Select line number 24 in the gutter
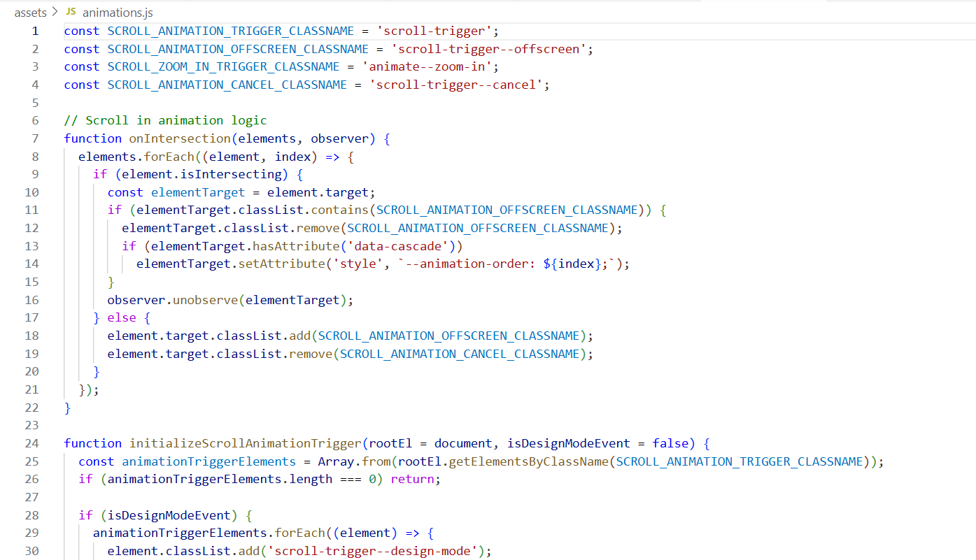 point(32,443)
